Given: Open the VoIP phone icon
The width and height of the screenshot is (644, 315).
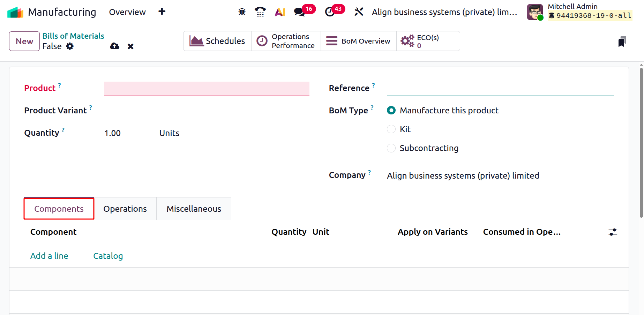Looking at the screenshot, I should click(x=260, y=12).
